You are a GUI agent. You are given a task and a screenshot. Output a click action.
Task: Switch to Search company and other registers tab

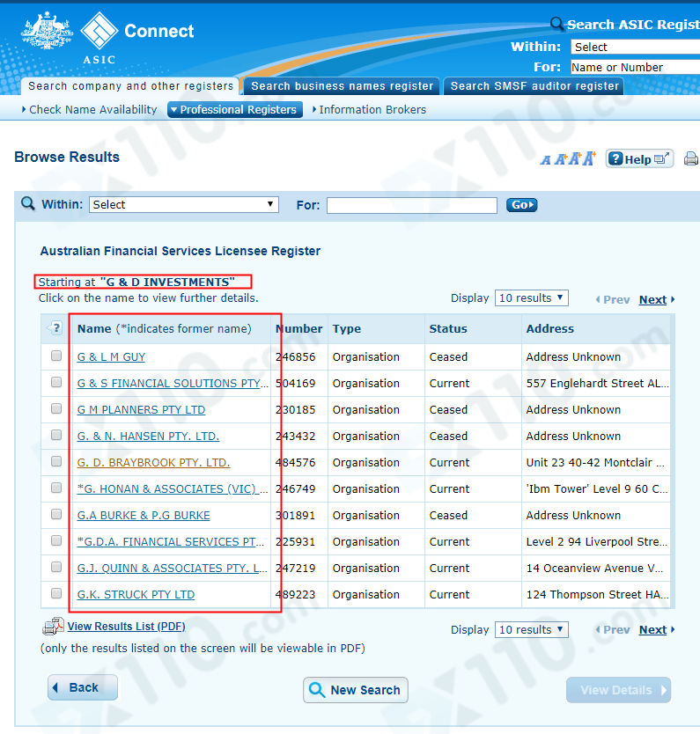130,86
